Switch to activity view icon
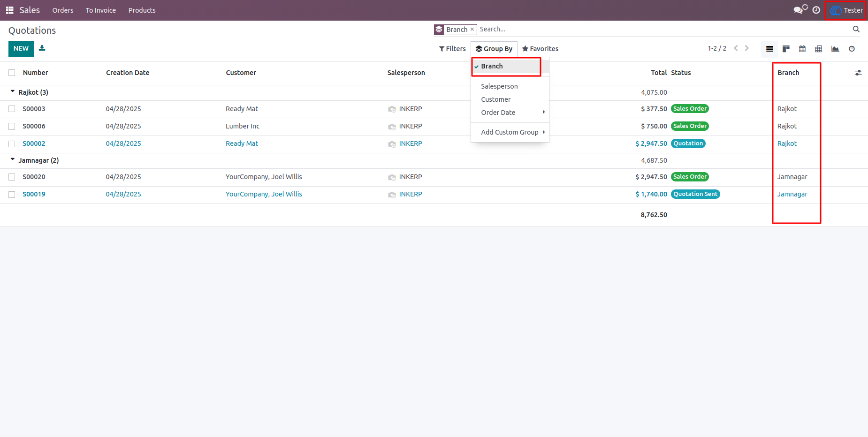The height and width of the screenshot is (437, 868). (x=852, y=49)
